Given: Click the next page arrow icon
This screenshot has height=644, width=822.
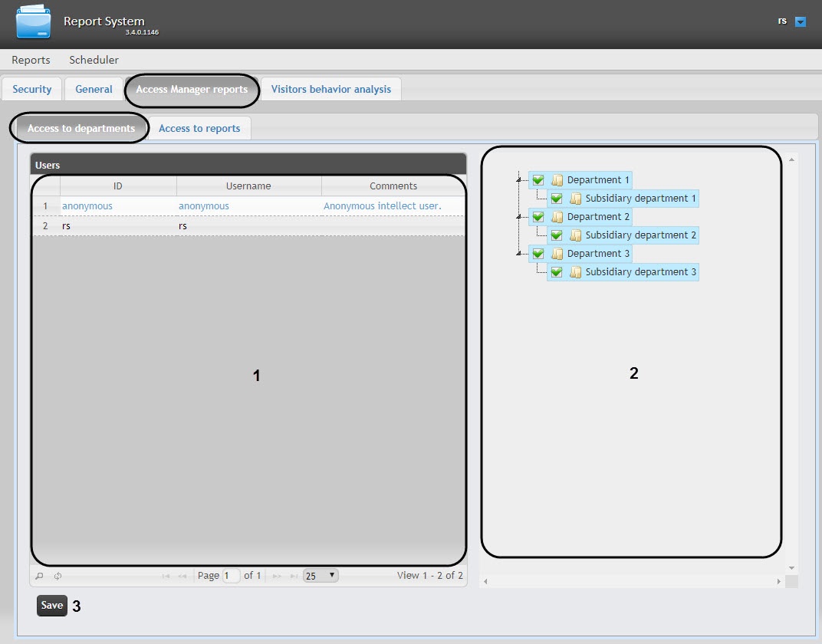Looking at the screenshot, I should coord(278,576).
